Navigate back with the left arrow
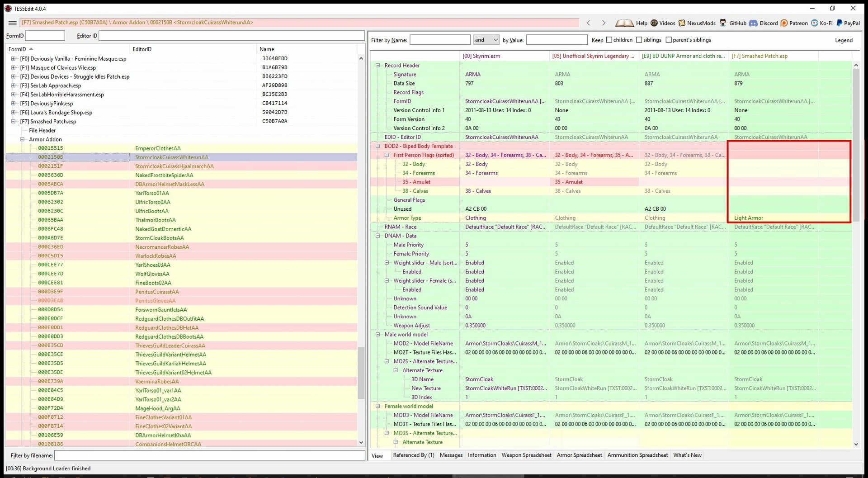Screen dimensions: 868x478 pyautogui.click(x=588, y=23)
